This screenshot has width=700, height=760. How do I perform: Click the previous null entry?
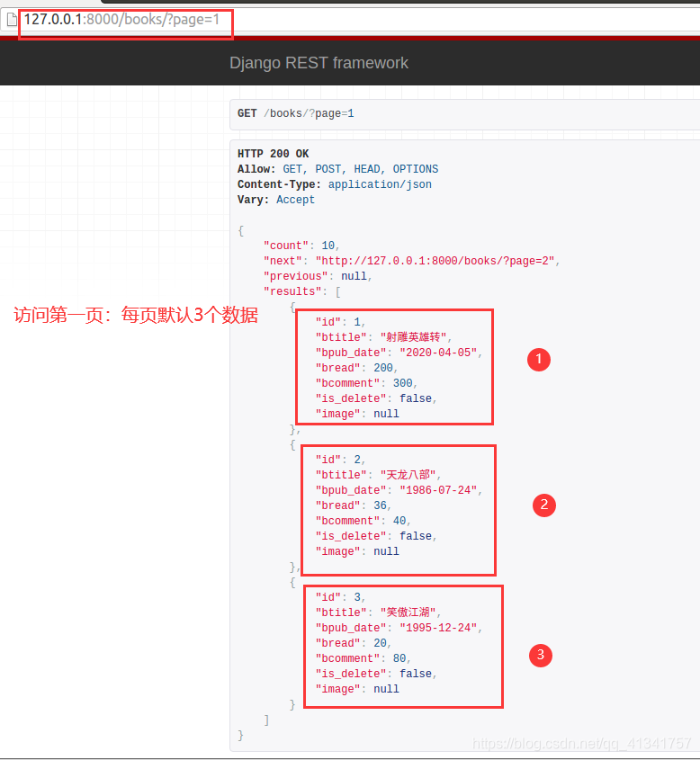pyautogui.click(x=317, y=276)
